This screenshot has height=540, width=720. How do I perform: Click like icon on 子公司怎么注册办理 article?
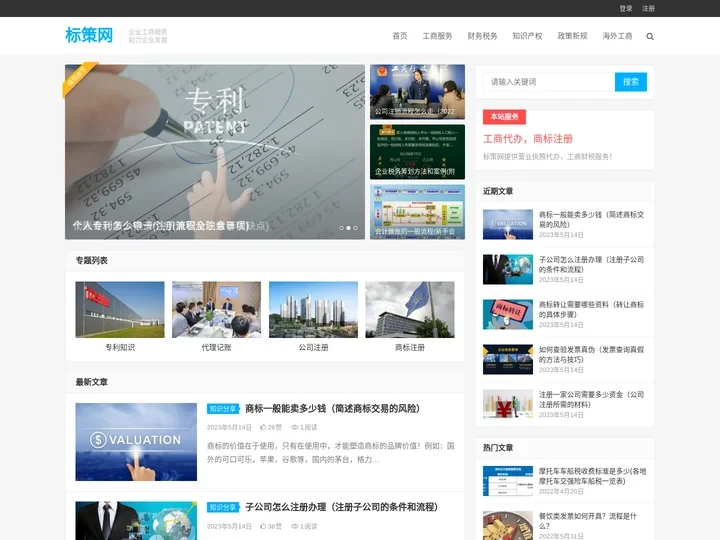263,526
